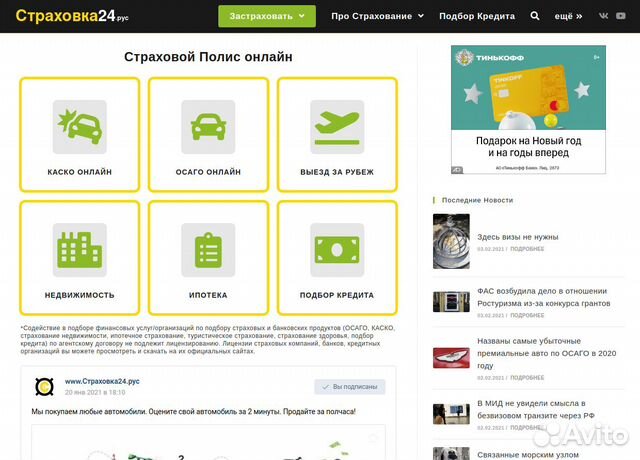Toggle the Вы подписаны subscription button
640x460 pixels.
(x=349, y=386)
